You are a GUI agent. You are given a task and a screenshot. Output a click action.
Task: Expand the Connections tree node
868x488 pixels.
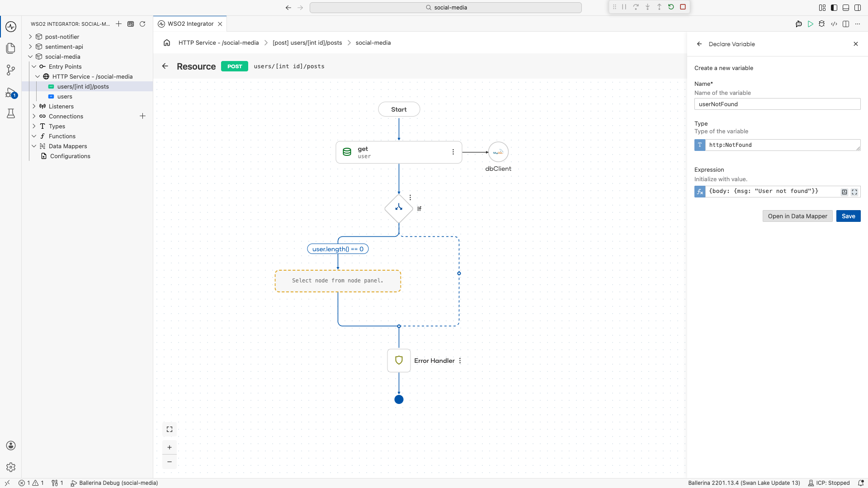click(x=34, y=116)
